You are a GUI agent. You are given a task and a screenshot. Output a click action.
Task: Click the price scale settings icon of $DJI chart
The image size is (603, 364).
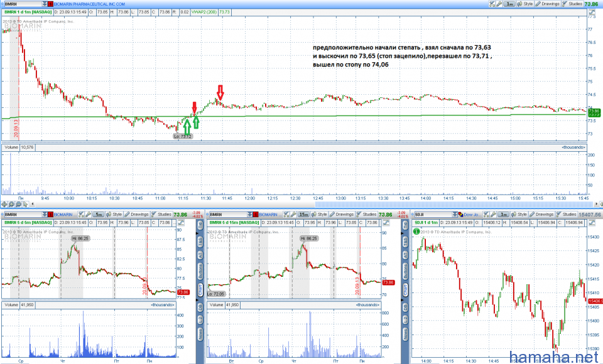(591, 223)
